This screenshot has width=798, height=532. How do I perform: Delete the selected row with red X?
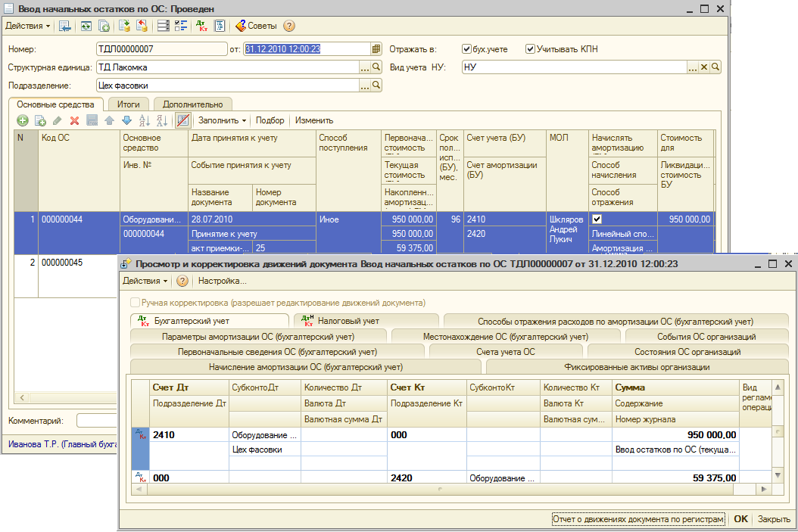[74, 120]
